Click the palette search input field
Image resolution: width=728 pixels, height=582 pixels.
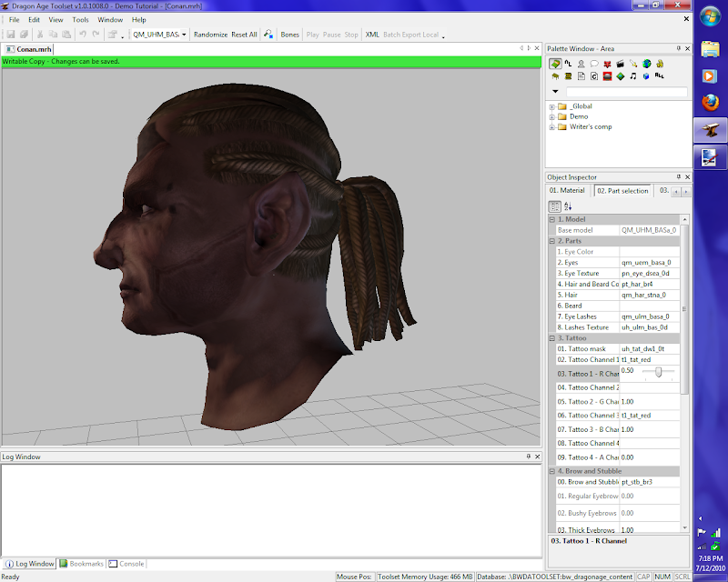(x=626, y=92)
